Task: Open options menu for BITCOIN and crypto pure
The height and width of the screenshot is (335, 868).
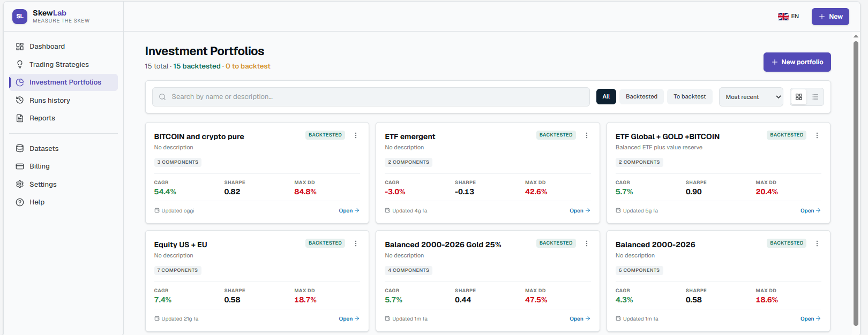Action: click(356, 135)
